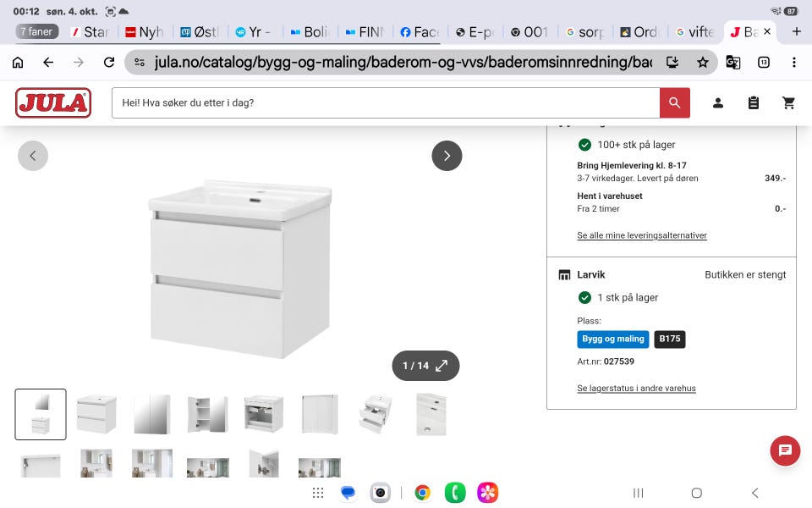Select the vanity with open drawers thumbnail
Image resolution: width=812 pixels, height=508 pixels.
[x=376, y=414]
